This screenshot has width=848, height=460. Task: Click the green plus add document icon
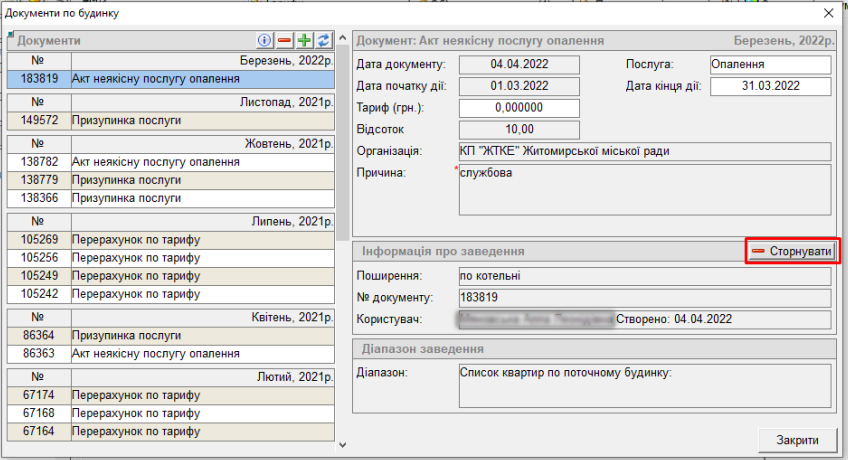(304, 41)
